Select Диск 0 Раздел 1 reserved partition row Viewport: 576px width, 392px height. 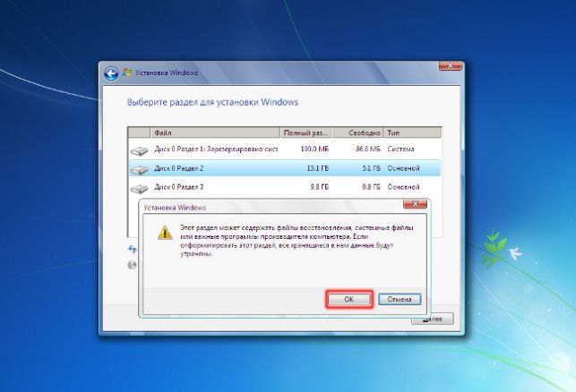pyautogui.click(x=285, y=149)
